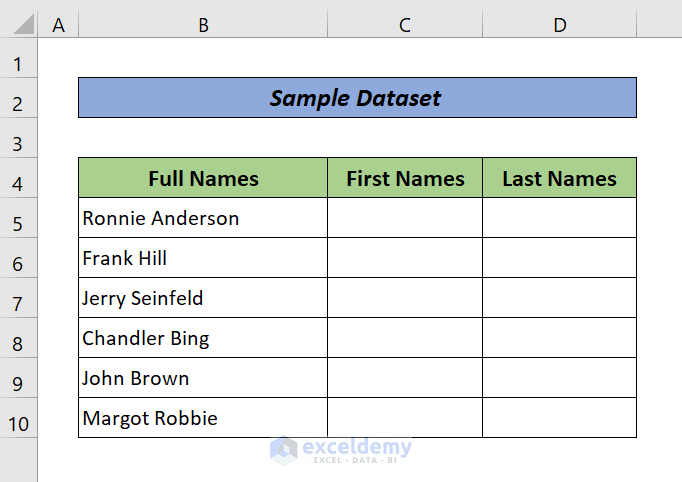
Task: Select column B header
Action: (203, 25)
